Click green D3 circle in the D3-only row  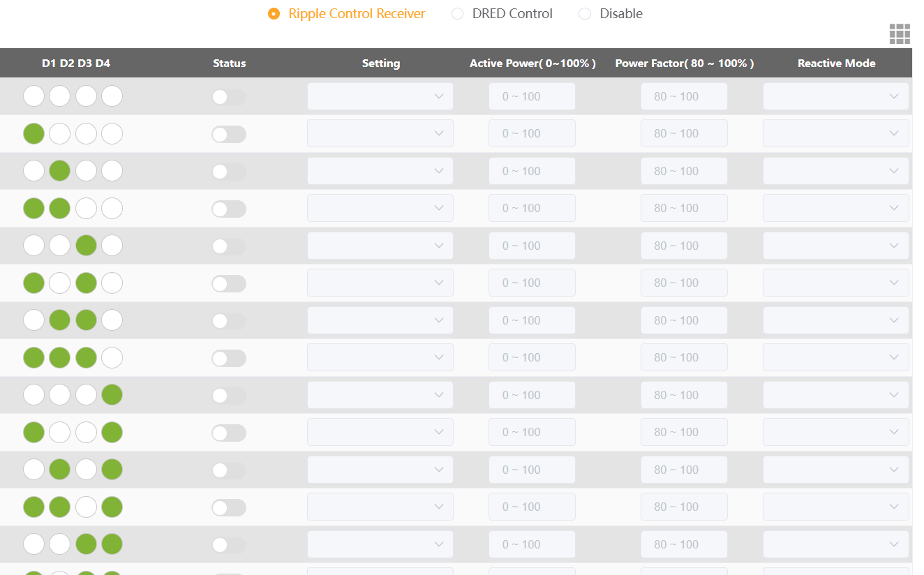point(86,246)
